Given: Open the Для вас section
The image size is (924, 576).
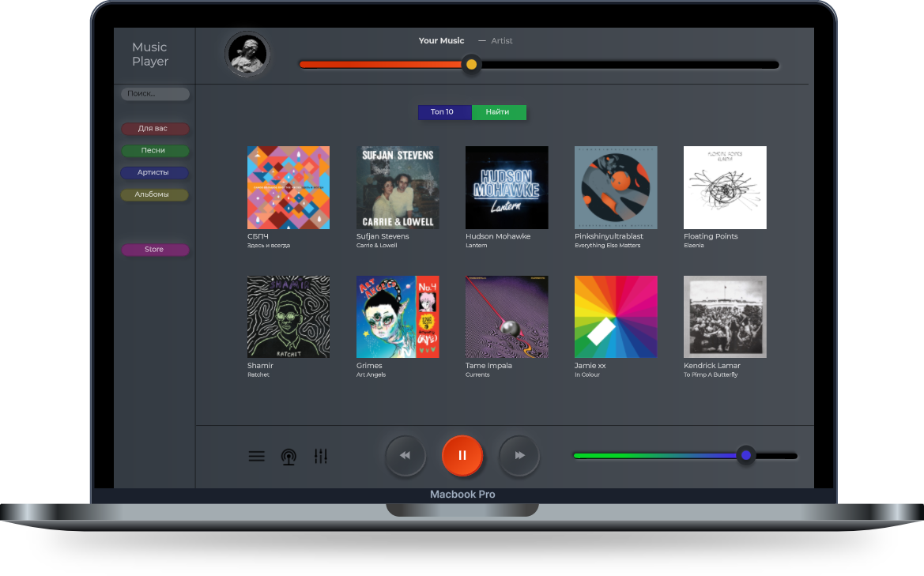Looking at the screenshot, I should [156, 128].
